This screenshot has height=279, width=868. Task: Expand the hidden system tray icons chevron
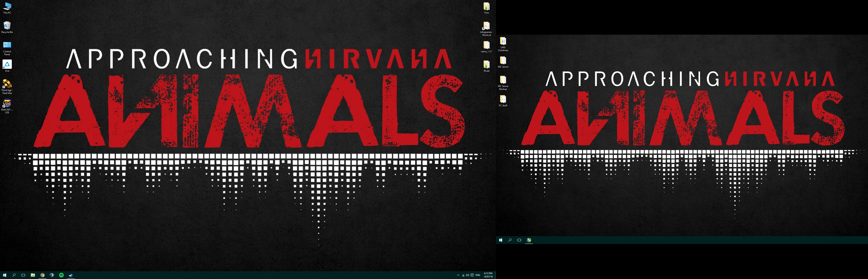pos(458,275)
